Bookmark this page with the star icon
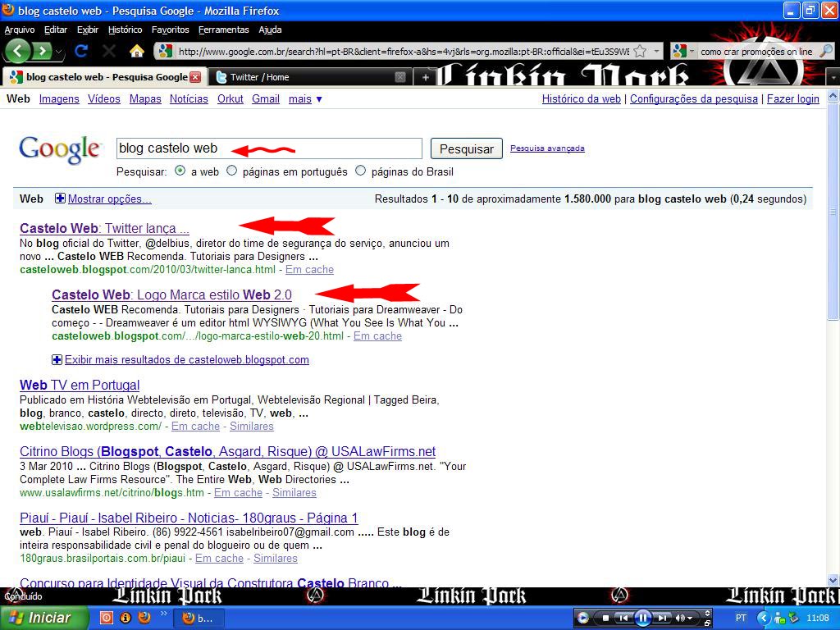Image resolution: width=840 pixels, height=630 pixels. tap(640, 52)
